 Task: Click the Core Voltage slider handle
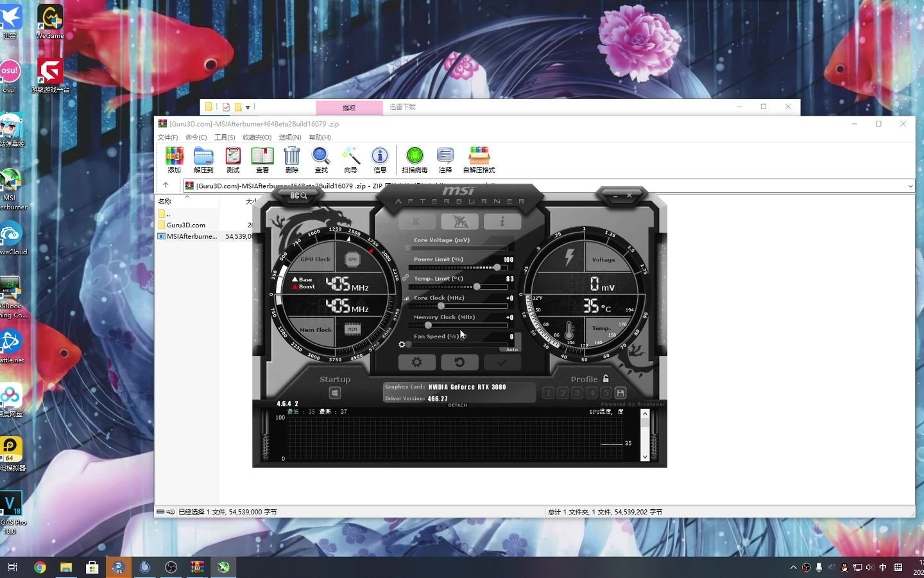click(408, 248)
